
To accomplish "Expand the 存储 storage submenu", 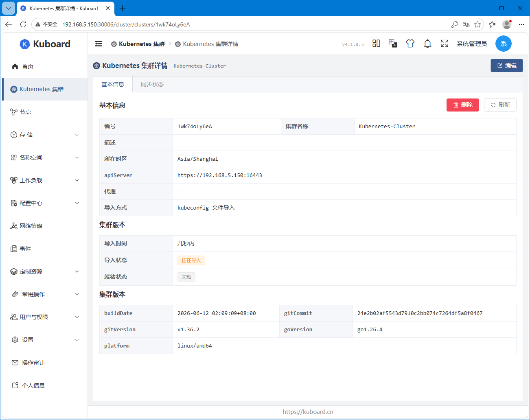I will coord(45,135).
